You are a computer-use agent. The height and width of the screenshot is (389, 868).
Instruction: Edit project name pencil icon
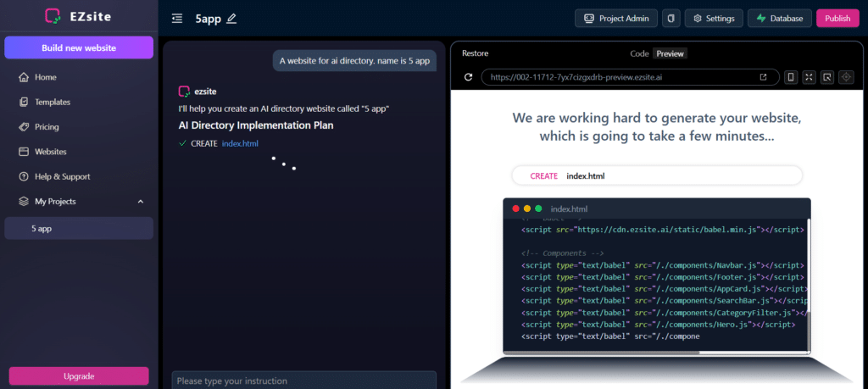[x=231, y=19]
